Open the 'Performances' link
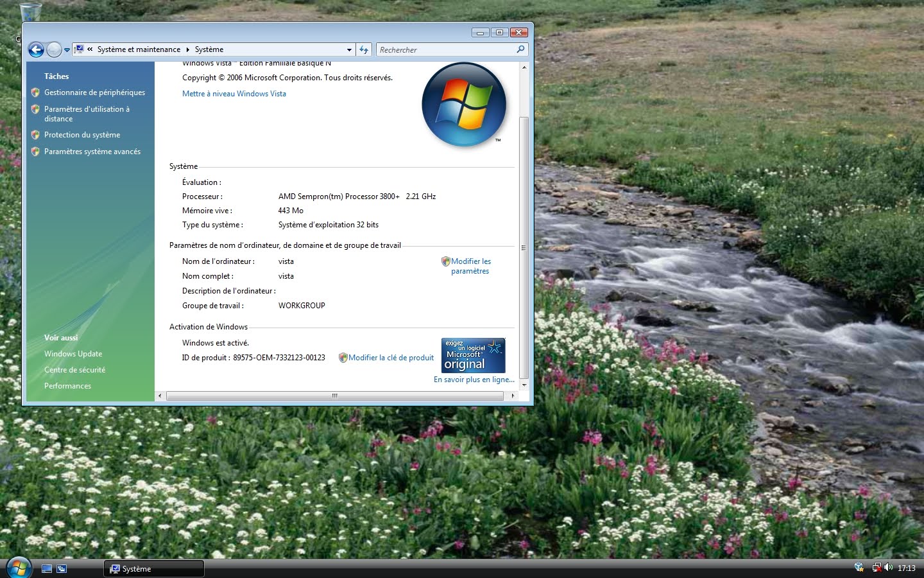Image resolution: width=924 pixels, height=578 pixels. 67,386
